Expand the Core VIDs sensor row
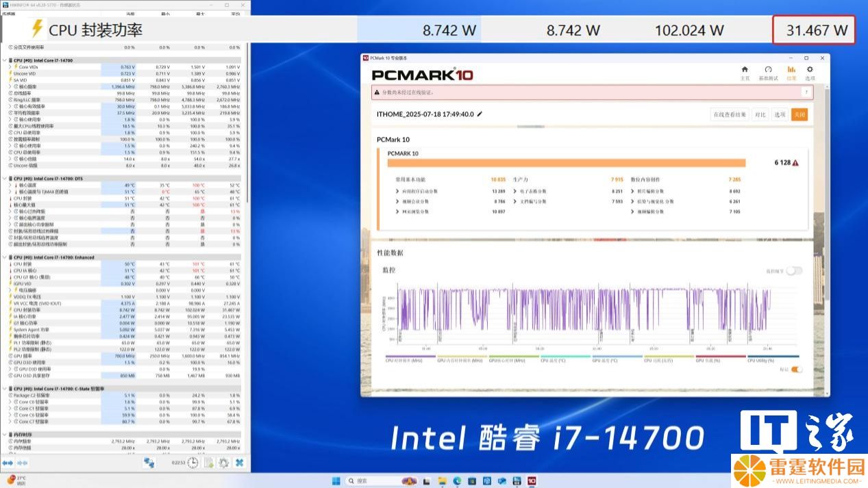This screenshot has width=868, height=488. 10,66
